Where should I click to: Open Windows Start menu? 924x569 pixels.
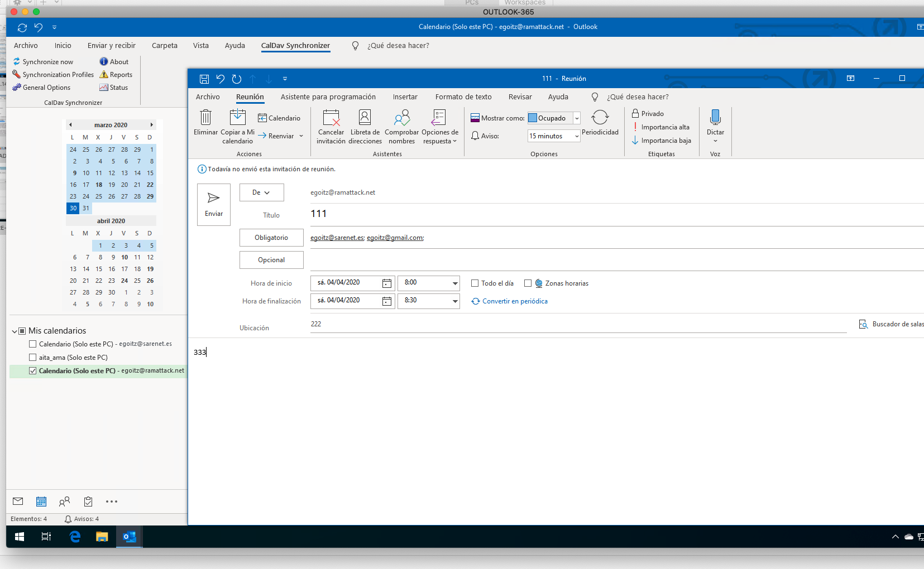click(x=20, y=537)
